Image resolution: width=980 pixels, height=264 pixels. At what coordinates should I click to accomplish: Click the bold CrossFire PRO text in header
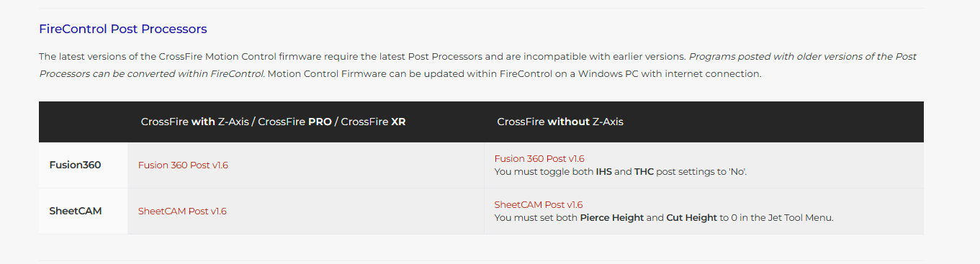tap(295, 122)
